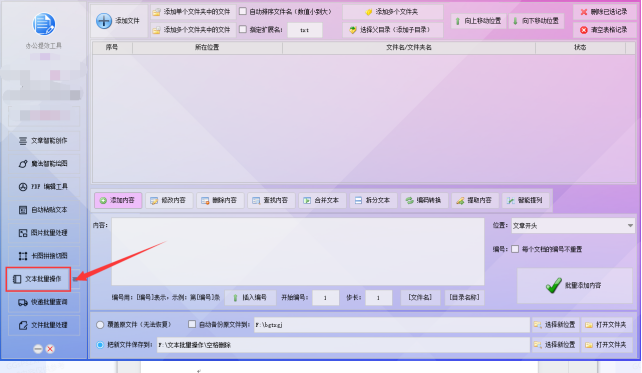Move selection up with 向上移动位置
This screenshot has height=373, width=642.
479,21
